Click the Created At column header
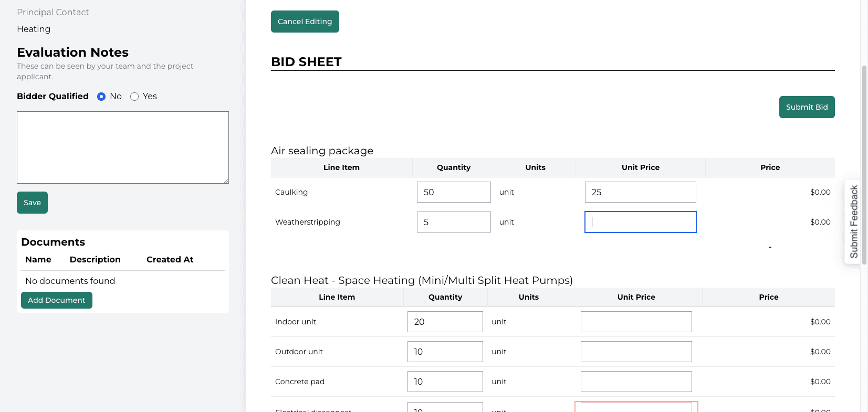This screenshot has height=412, width=868. (170, 259)
